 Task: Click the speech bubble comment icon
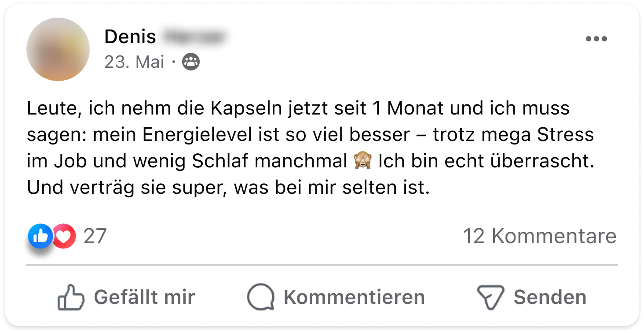pos(261,297)
